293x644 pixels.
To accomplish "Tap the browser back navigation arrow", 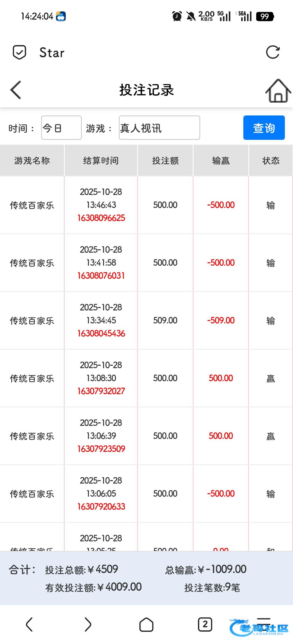I will point(29,624).
